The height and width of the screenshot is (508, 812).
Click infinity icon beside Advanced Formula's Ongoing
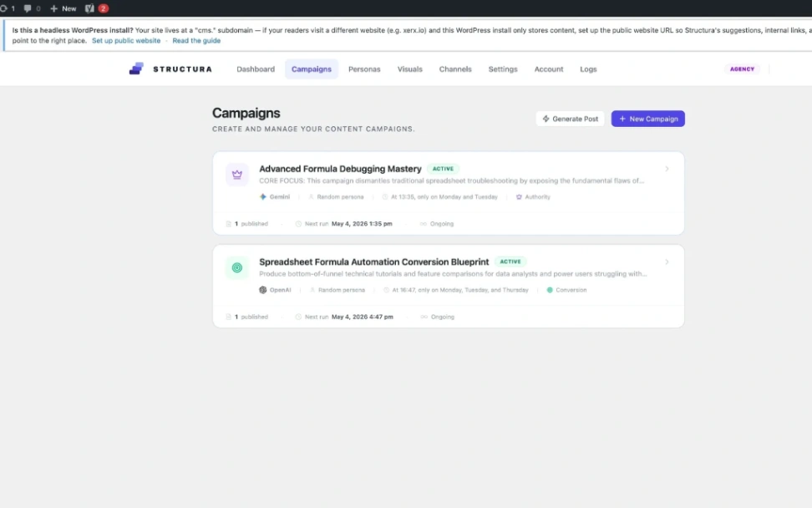click(x=424, y=224)
